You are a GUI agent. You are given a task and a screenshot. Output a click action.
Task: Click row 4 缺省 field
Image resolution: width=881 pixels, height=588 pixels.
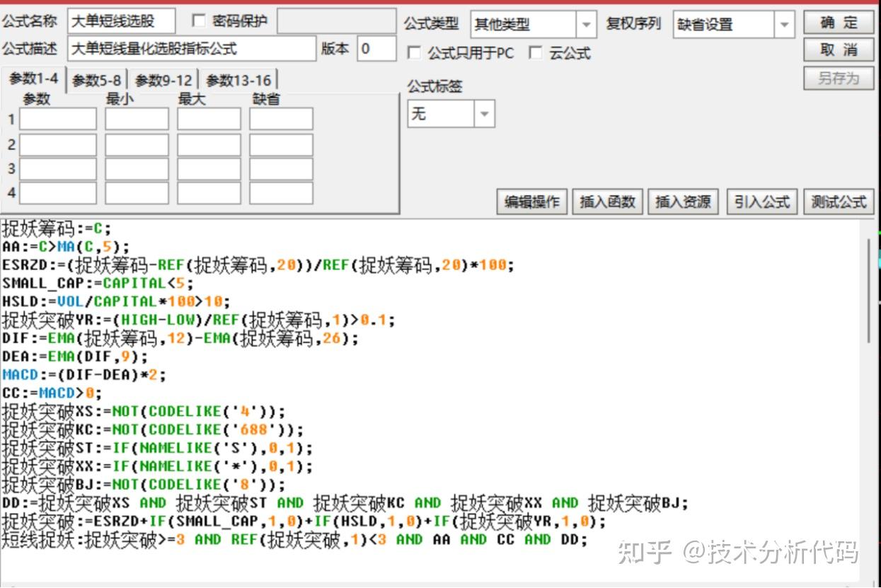(x=281, y=193)
